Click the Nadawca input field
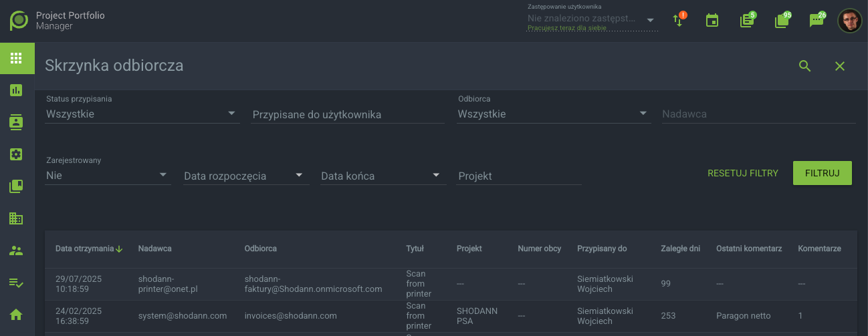 (758, 114)
